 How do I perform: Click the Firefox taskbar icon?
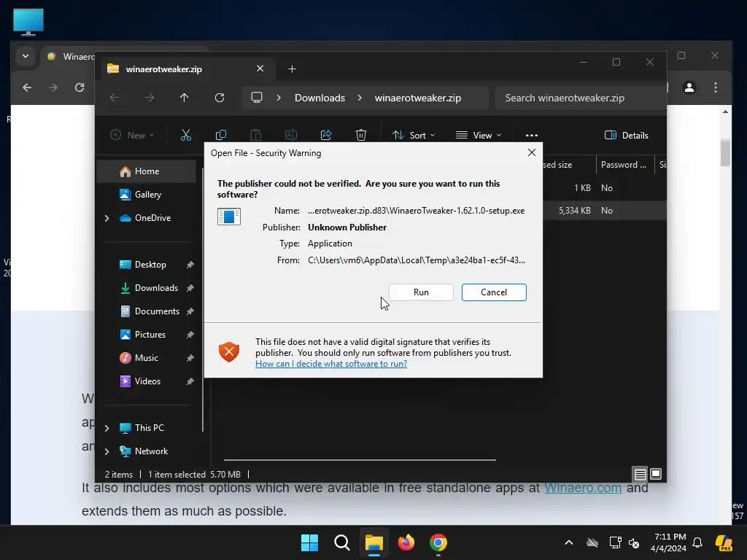click(x=406, y=542)
